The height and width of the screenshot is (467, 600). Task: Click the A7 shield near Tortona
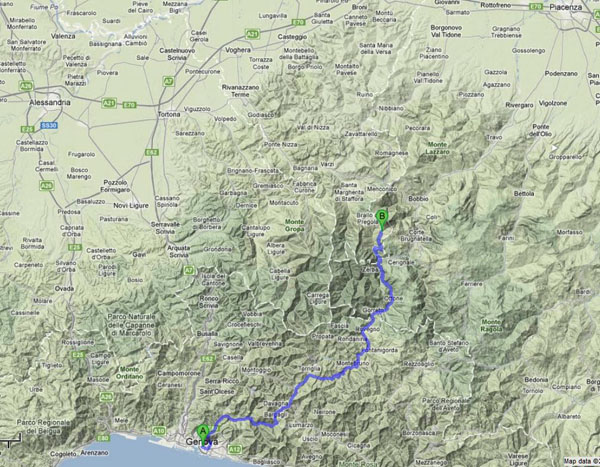pos(168,81)
